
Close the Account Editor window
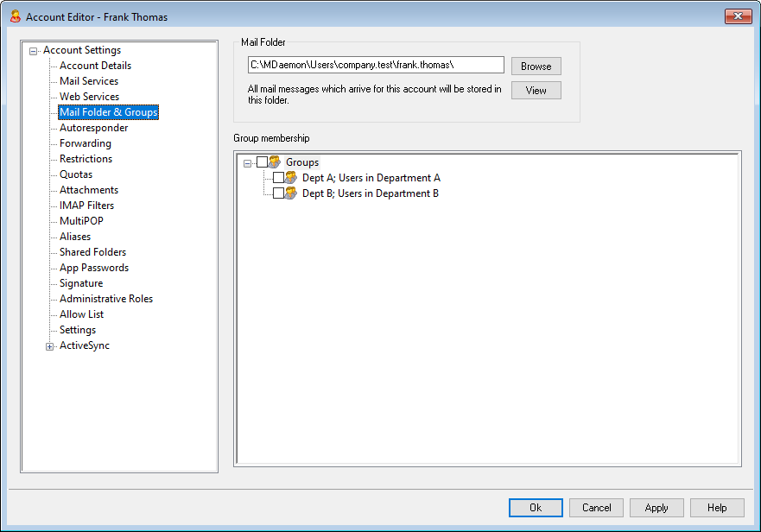click(x=737, y=16)
